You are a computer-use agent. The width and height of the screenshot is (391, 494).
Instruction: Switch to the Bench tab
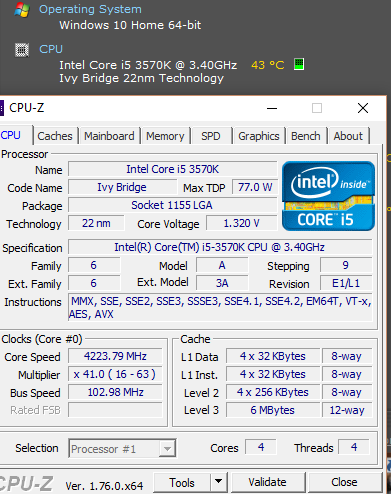point(306,136)
